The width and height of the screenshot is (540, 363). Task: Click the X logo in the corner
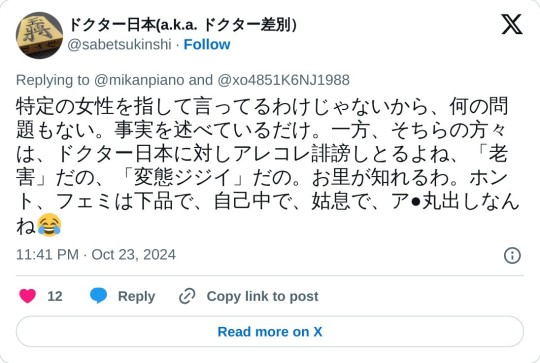pyautogui.click(x=512, y=24)
